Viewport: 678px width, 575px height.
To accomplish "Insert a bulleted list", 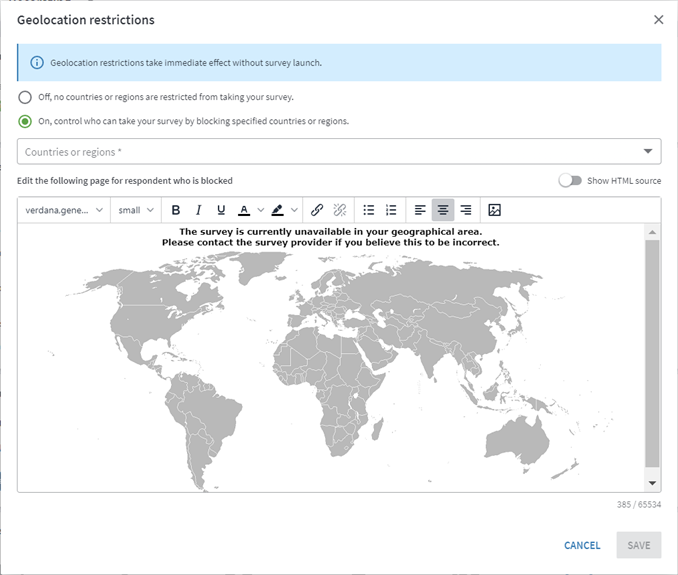I will (x=368, y=210).
